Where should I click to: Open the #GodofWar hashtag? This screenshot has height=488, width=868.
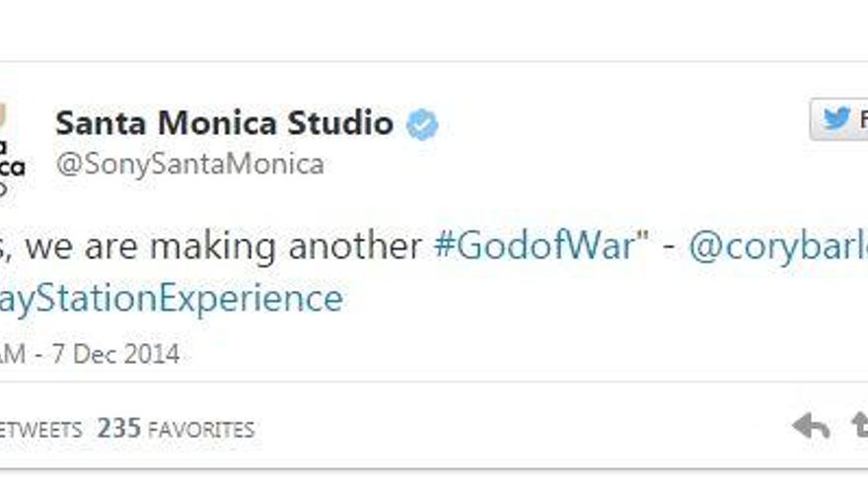click(x=535, y=246)
